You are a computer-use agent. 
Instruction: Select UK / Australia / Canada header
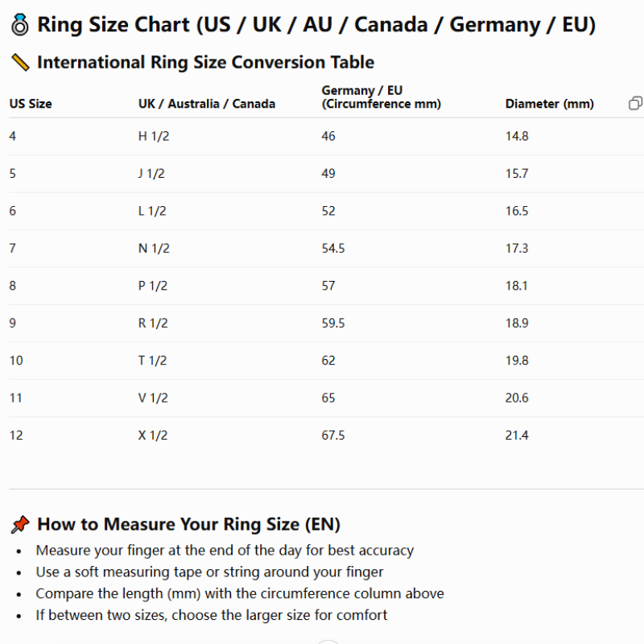207,104
